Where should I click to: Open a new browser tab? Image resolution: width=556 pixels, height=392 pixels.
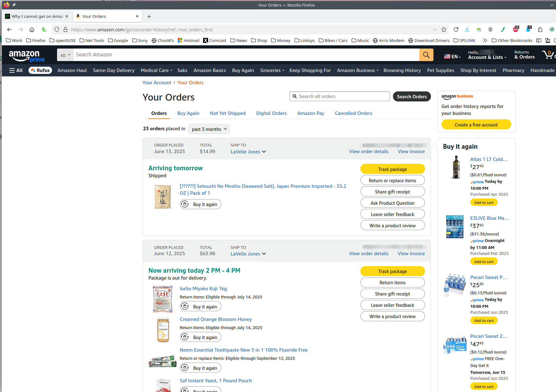149,16
